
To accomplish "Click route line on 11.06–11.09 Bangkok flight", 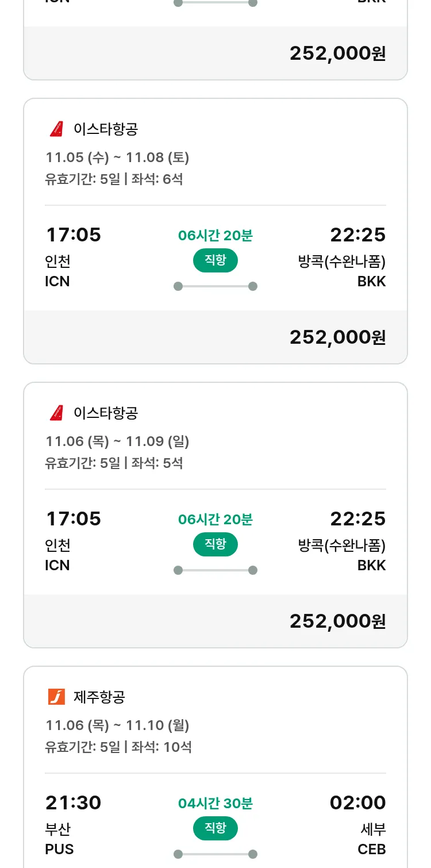I will point(215,570).
